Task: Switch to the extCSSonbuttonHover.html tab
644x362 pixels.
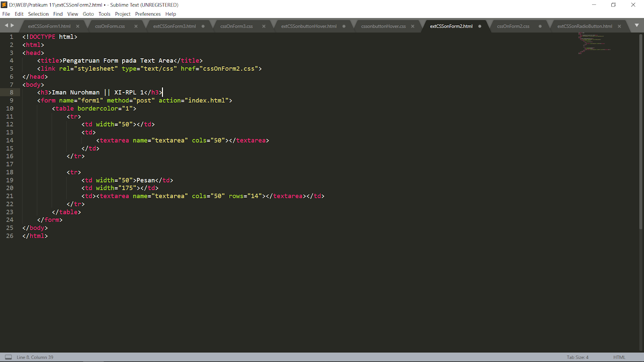Action: (x=308, y=26)
